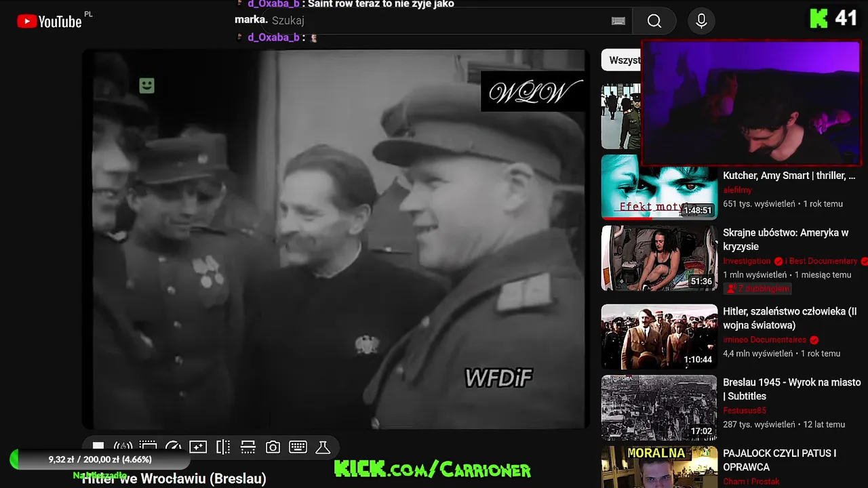Take a video screenshot with camera icon
The image size is (868, 488).
point(273,447)
